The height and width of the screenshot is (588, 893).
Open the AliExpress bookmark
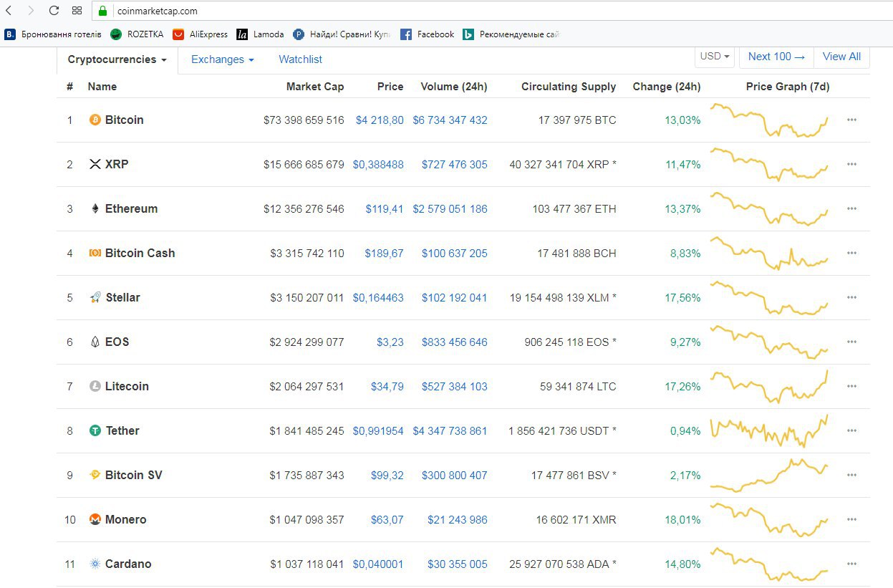coord(200,34)
